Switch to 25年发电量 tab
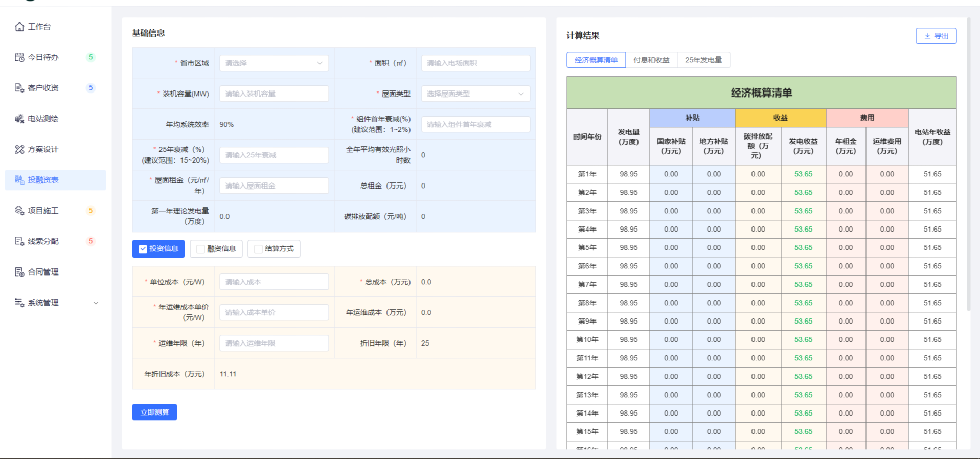 703,60
